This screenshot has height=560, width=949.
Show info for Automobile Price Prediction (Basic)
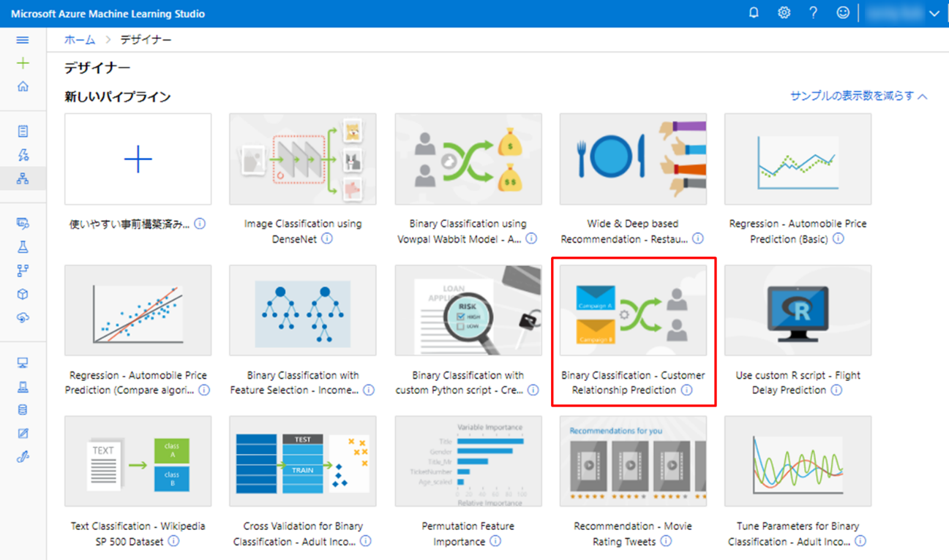[x=839, y=238]
